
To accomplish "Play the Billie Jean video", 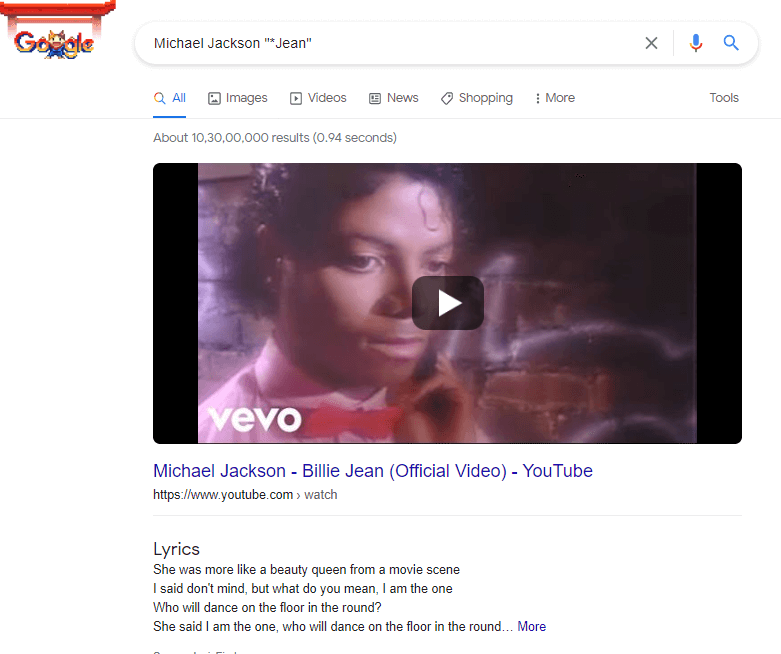I will coord(448,303).
